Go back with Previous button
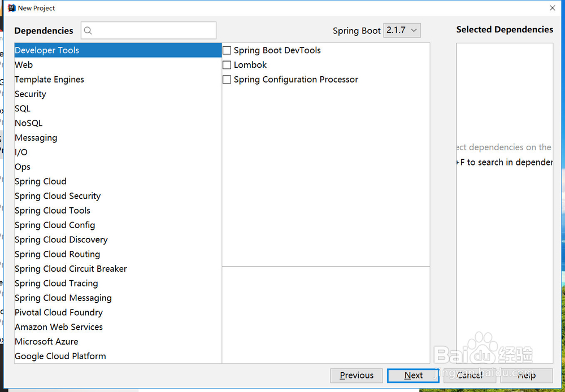 click(x=357, y=376)
